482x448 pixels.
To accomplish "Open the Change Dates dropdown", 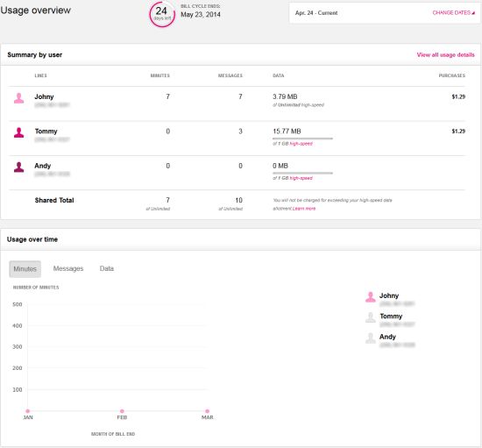I will click(453, 13).
